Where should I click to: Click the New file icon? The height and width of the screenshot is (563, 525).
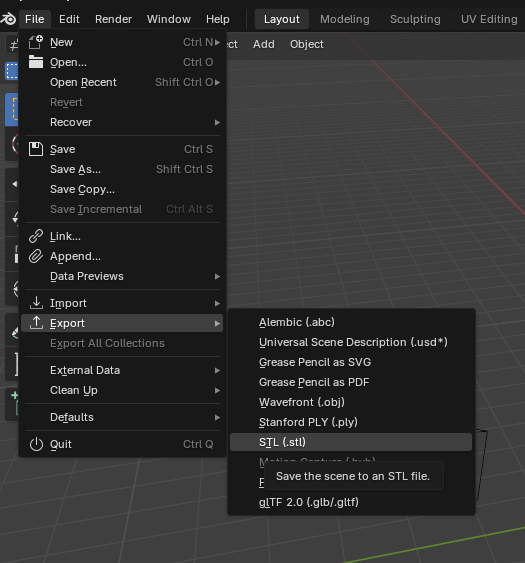click(x=36, y=42)
